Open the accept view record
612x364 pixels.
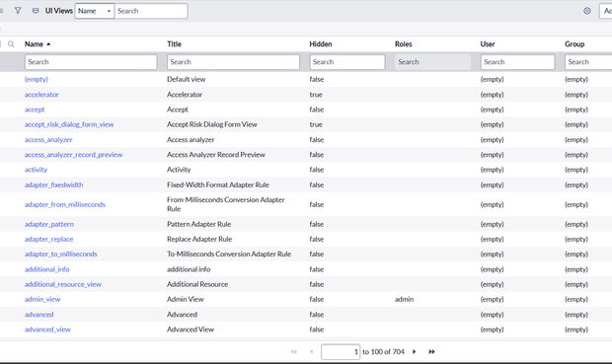click(35, 109)
